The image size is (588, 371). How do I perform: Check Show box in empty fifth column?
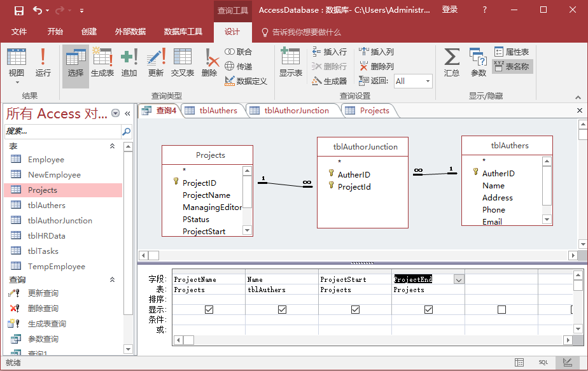click(x=501, y=309)
